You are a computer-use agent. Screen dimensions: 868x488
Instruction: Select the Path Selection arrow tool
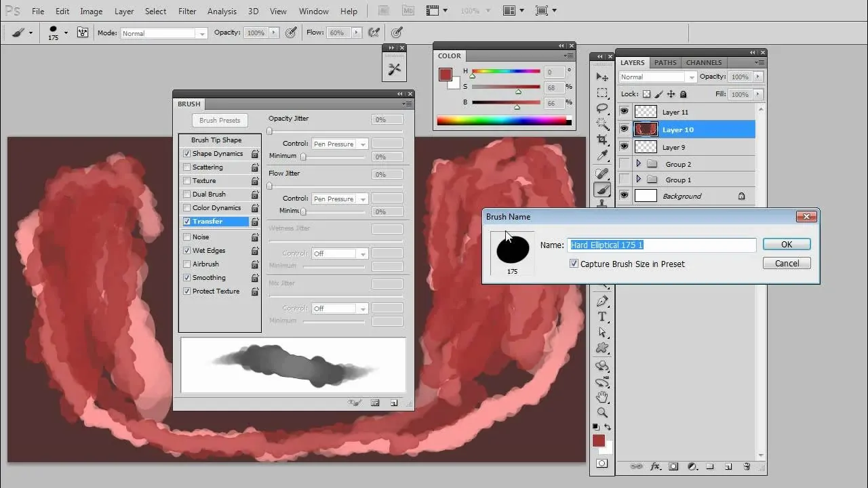(602, 332)
